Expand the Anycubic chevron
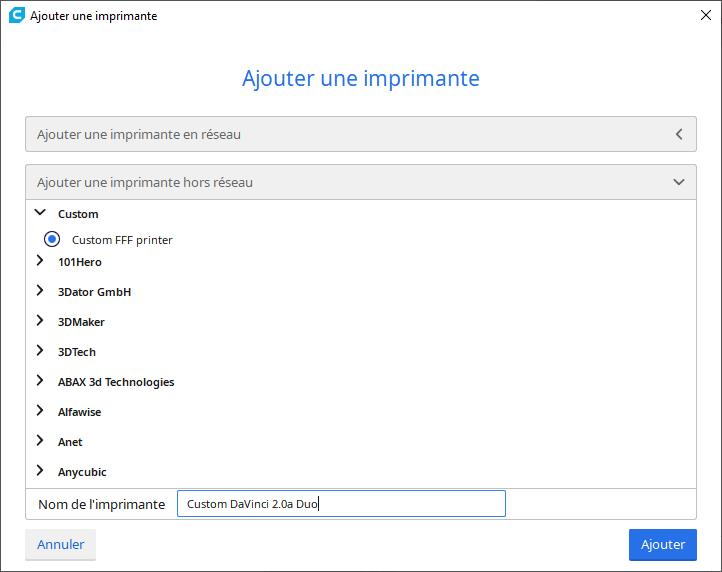The width and height of the screenshot is (722, 572). point(40,471)
